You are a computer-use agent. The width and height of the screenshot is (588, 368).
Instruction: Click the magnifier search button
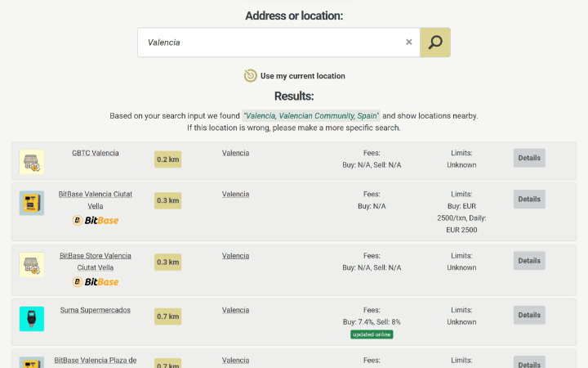pyautogui.click(x=435, y=43)
